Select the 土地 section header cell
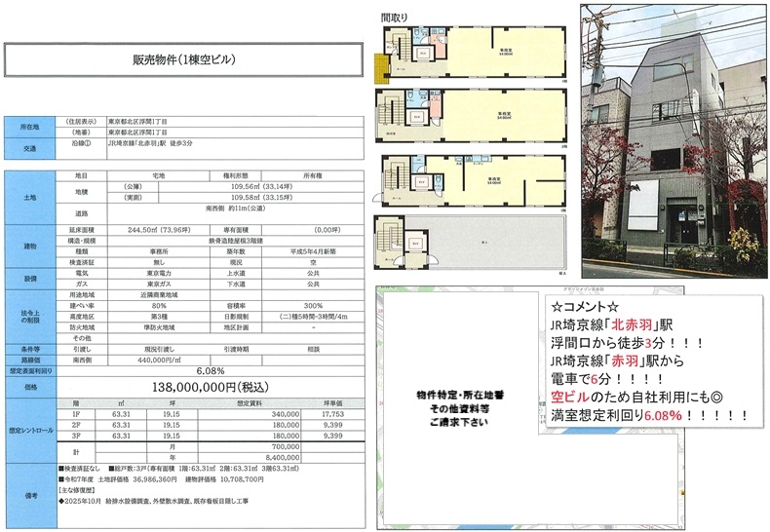This screenshot has width=770, height=532. click(30, 198)
